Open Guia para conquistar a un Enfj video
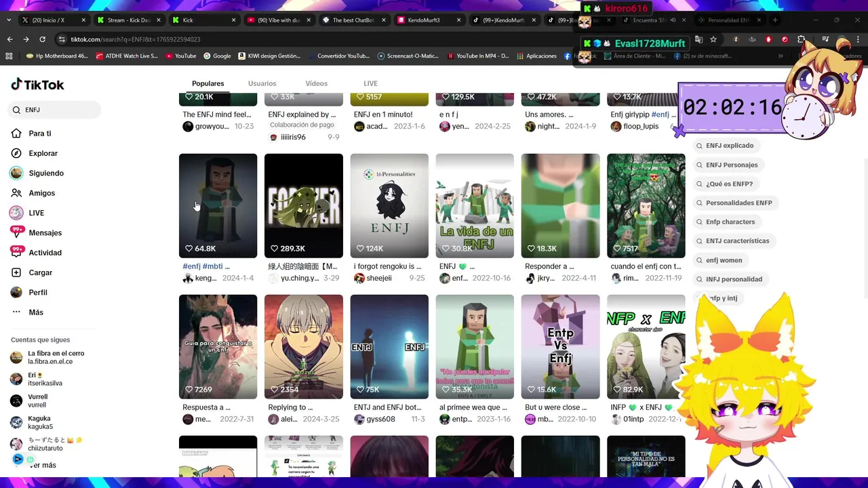This screenshot has width=868, height=488. tap(218, 346)
